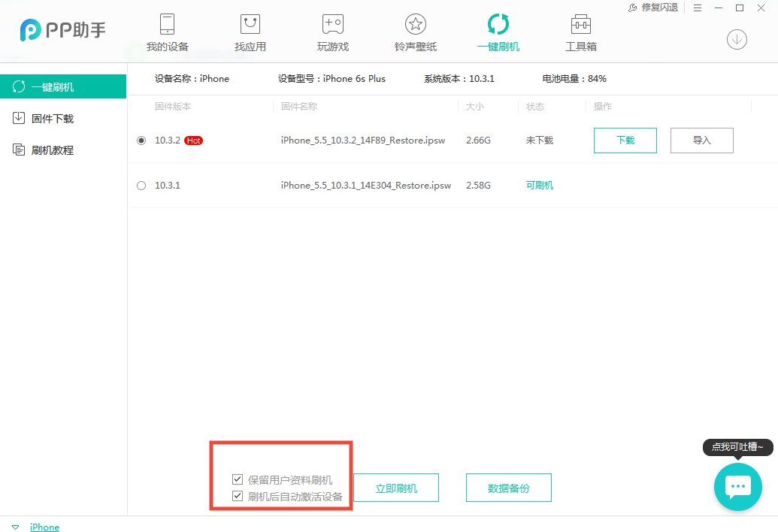This screenshot has width=778, height=532.
Task: Open the 找应用 app store section
Action: click(x=250, y=30)
